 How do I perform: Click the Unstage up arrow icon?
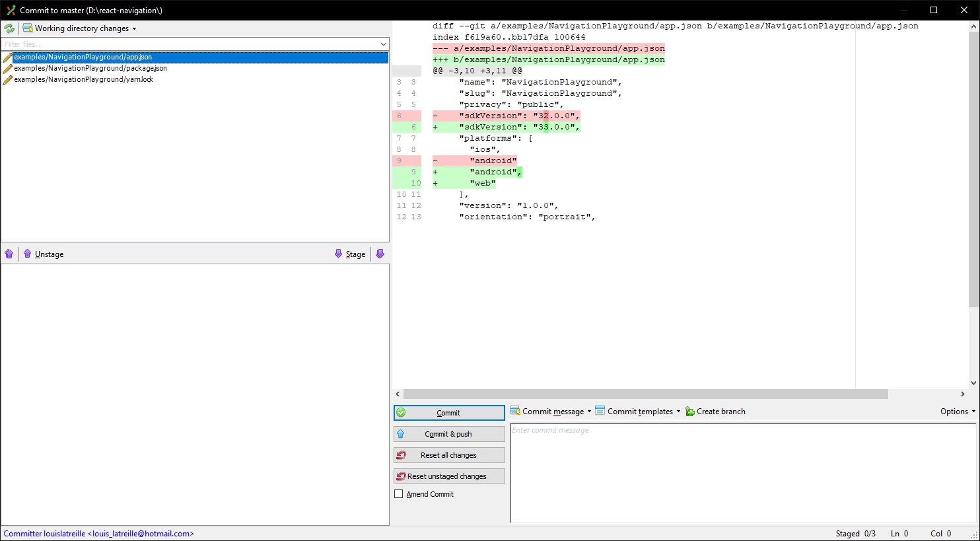(27, 254)
